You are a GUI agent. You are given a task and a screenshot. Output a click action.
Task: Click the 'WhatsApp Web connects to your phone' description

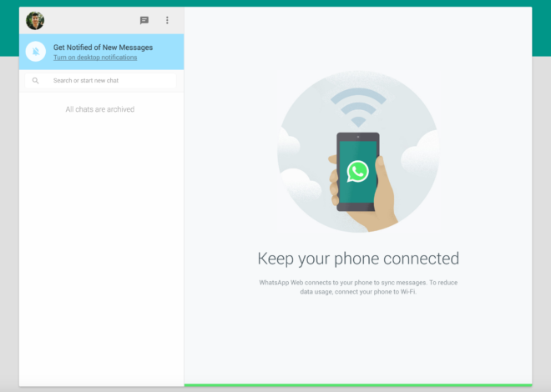(358, 287)
